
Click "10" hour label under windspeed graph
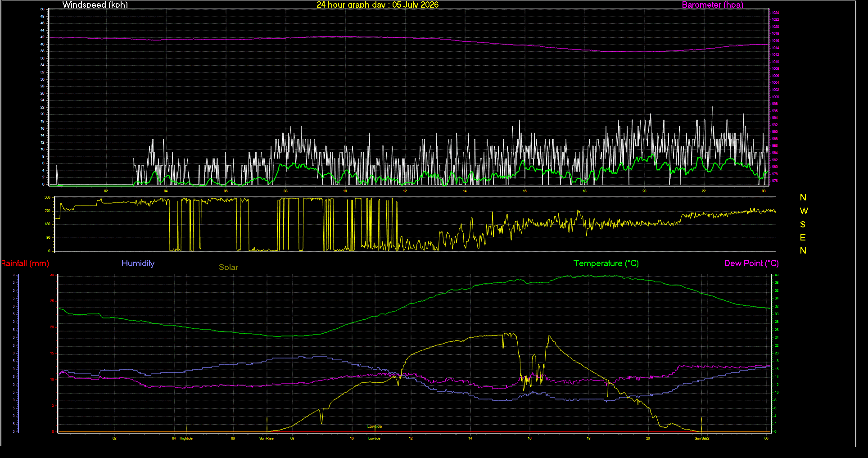345,191
